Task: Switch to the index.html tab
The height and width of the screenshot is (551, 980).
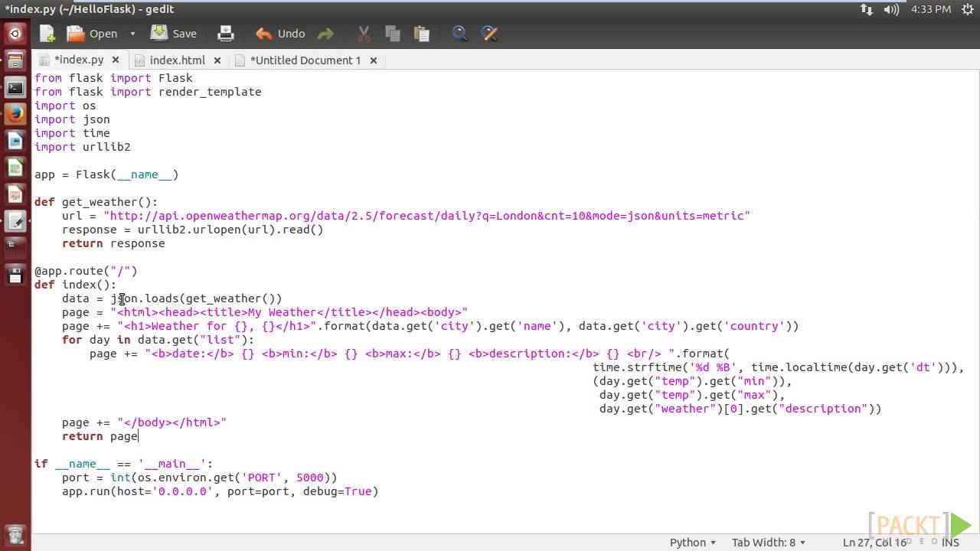Action: [178, 60]
